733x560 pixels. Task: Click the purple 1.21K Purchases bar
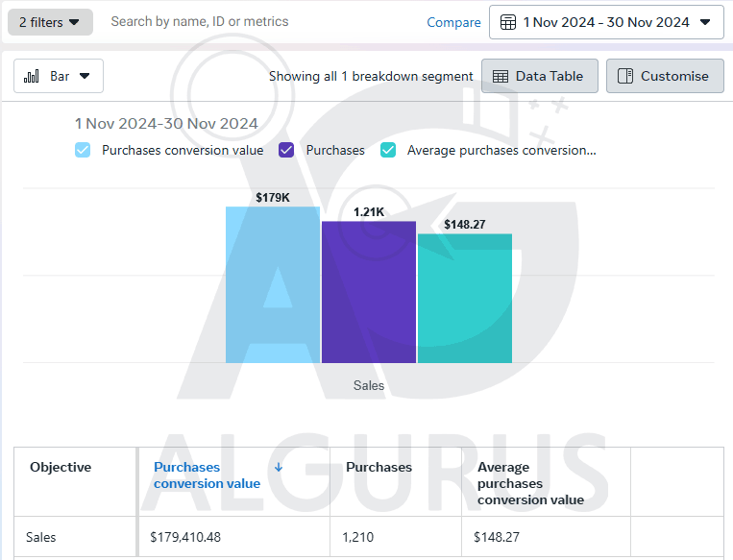368,292
